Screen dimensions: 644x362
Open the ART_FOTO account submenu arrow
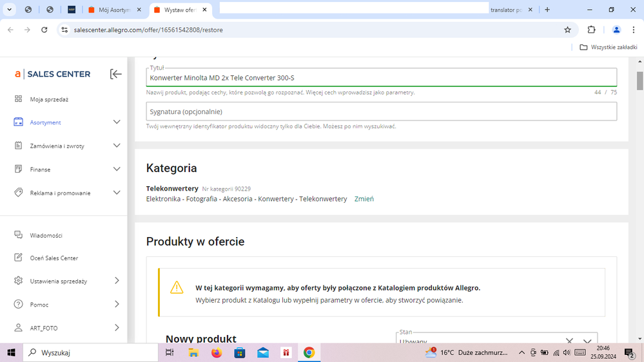[117, 327]
